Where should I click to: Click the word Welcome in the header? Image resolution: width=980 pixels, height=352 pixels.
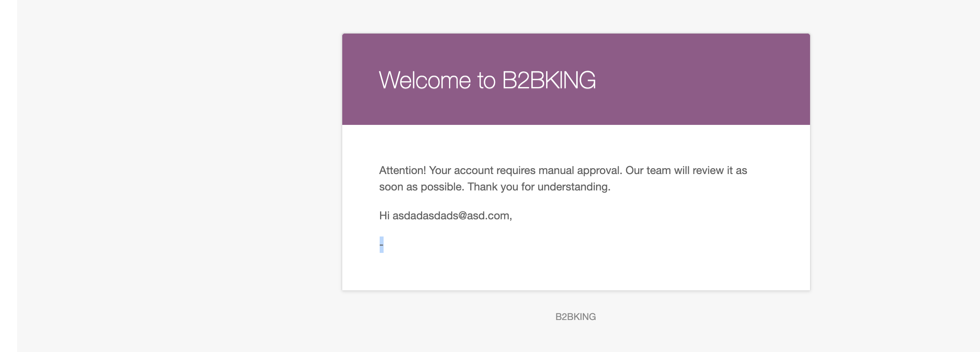pyautogui.click(x=425, y=80)
